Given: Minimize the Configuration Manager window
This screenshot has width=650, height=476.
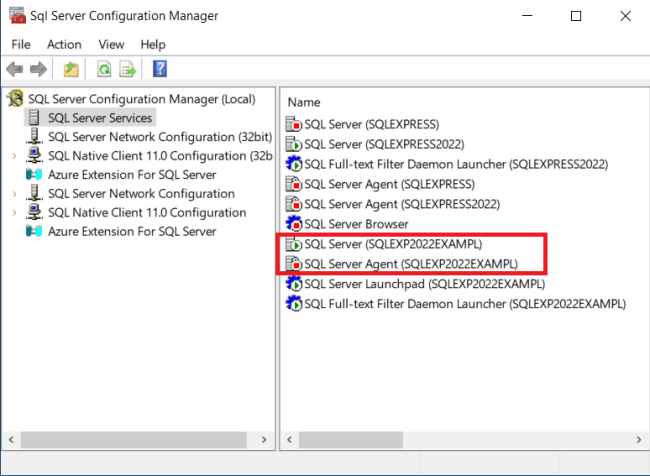Looking at the screenshot, I should click(527, 16).
